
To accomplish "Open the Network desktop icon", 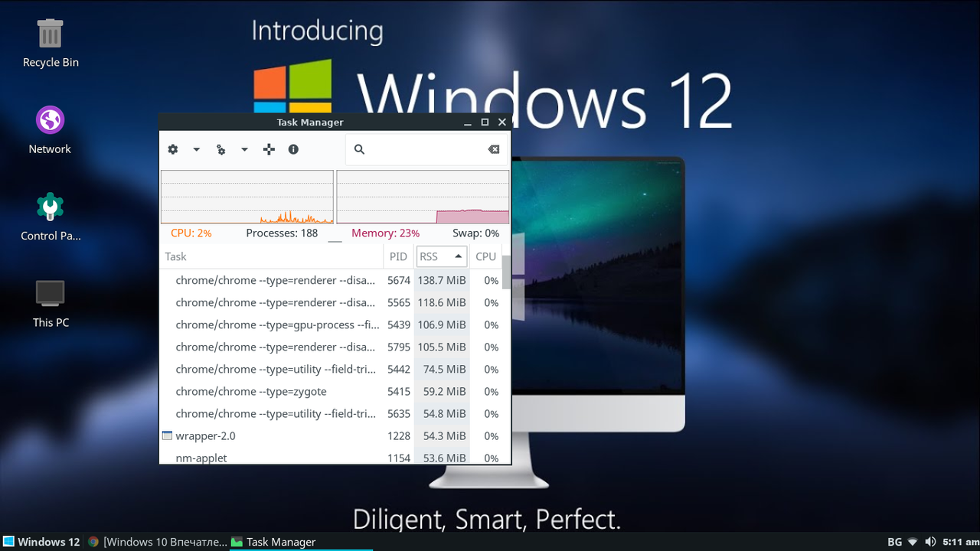I will click(x=50, y=130).
